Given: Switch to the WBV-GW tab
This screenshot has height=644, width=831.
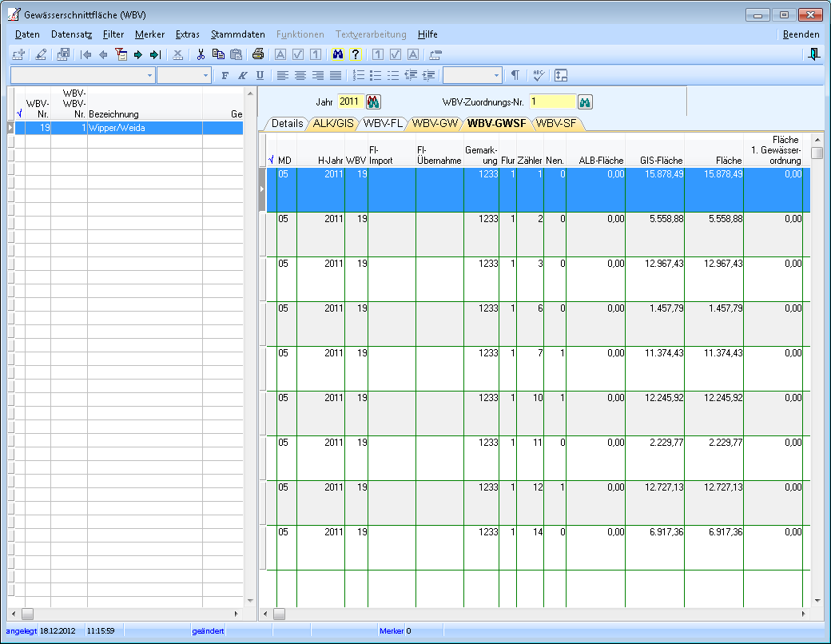Looking at the screenshot, I should pos(435,124).
